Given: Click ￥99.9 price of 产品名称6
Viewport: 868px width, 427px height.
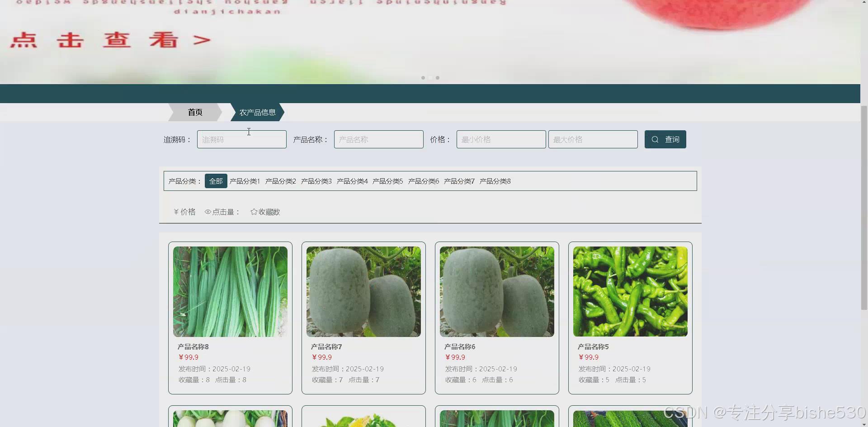Looking at the screenshot, I should click(455, 357).
